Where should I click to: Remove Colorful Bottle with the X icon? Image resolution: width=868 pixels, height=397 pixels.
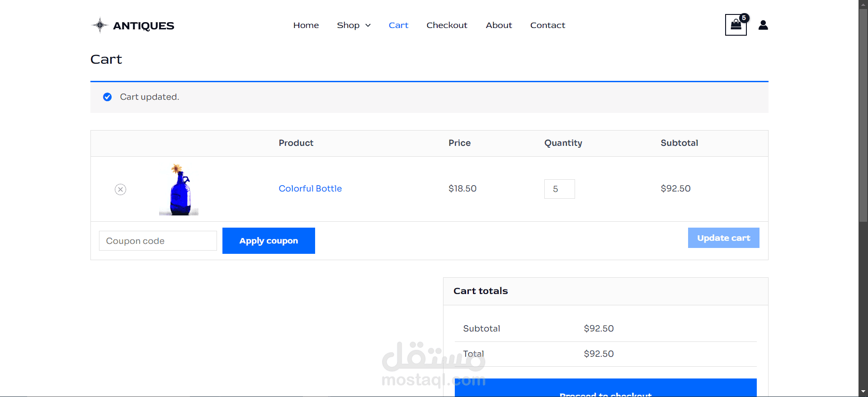click(x=120, y=189)
